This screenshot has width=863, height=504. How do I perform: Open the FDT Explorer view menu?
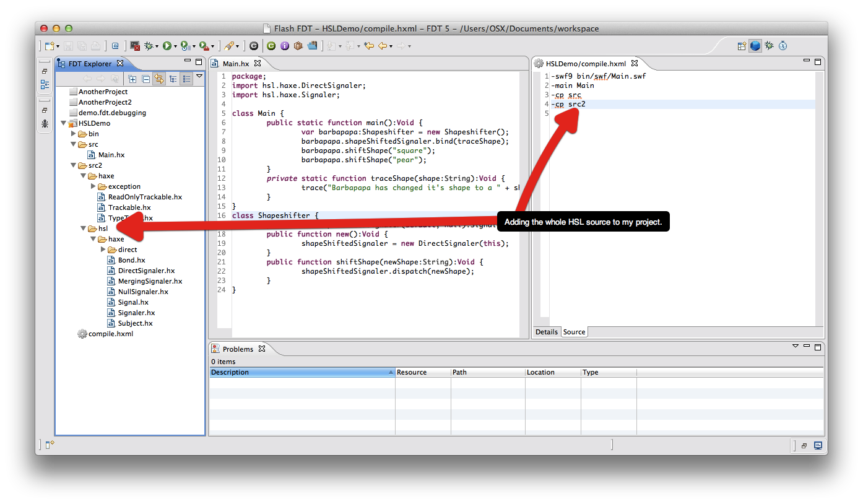coord(199,77)
